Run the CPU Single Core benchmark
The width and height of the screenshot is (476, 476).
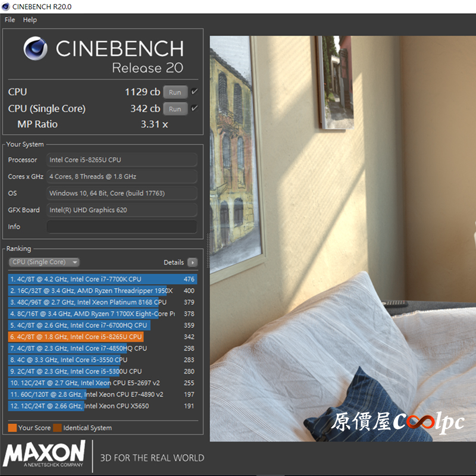click(x=175, y=109)
